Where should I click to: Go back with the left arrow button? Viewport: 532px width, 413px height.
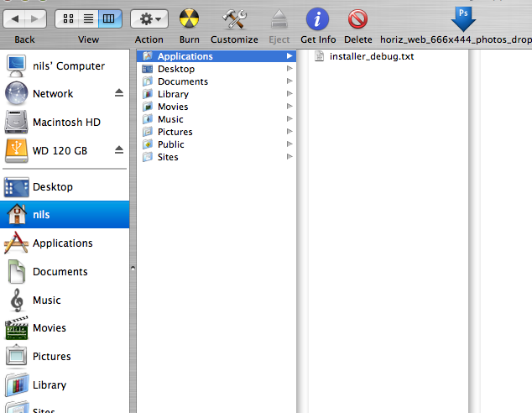(x=14, y=18)
